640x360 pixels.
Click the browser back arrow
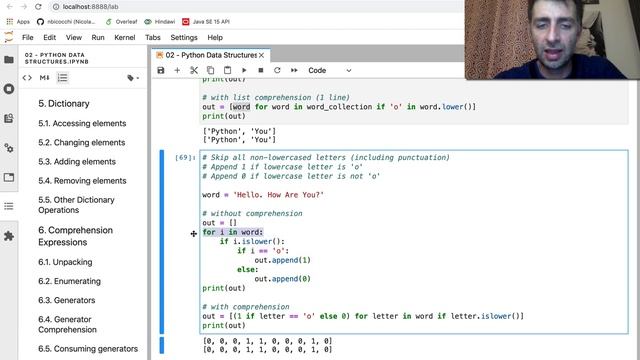(x=9, y=7)
